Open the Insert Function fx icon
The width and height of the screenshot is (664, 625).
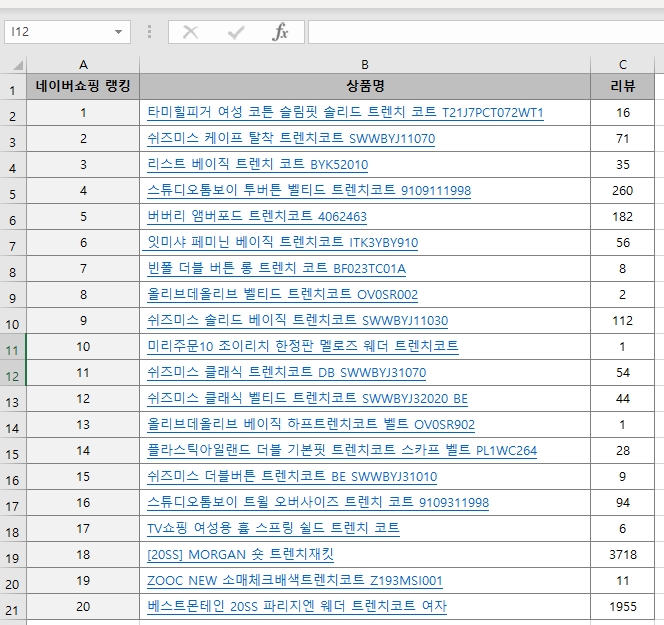tap(280, 32)
